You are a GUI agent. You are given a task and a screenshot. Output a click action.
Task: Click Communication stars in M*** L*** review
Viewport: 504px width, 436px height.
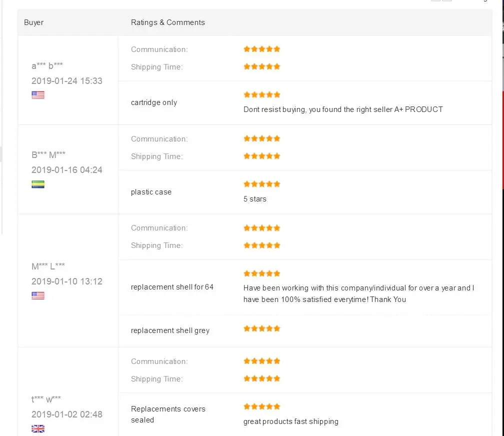pos(261,228)
